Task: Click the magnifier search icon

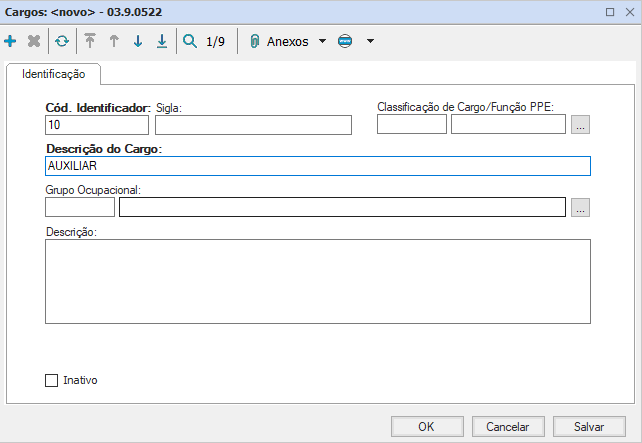Action: [x=190, y=42]
